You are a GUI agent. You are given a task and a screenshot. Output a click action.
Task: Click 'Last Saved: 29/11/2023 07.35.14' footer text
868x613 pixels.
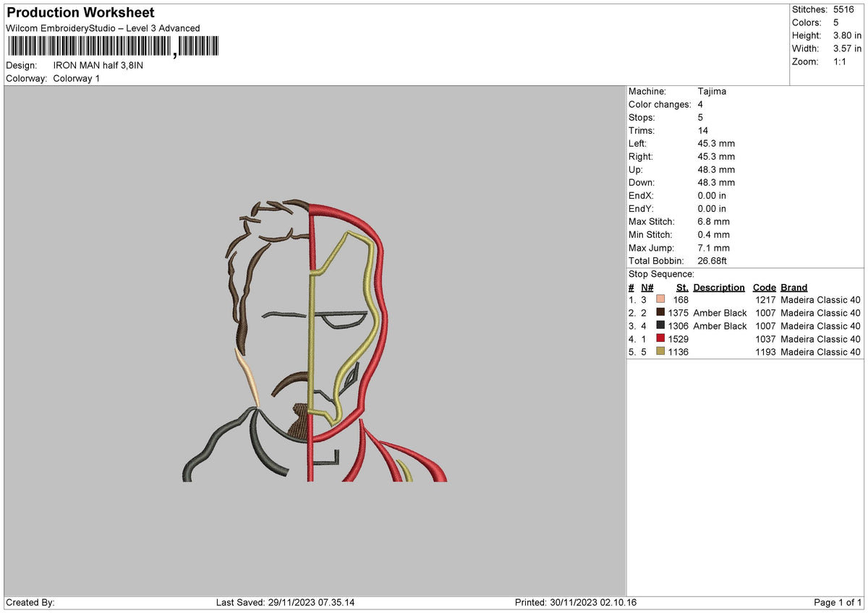[x=287, y=603]
